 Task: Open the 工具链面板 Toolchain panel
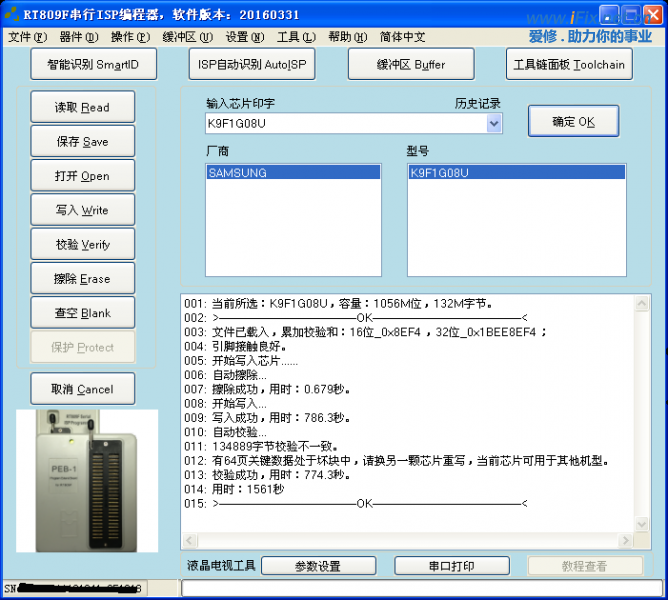(569, 64)
